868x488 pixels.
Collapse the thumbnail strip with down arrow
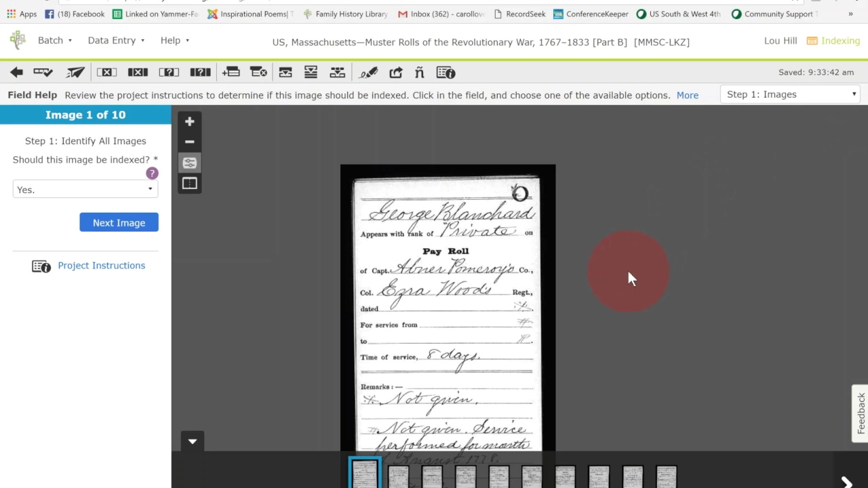pyautogui.click(x=193, y=441)
